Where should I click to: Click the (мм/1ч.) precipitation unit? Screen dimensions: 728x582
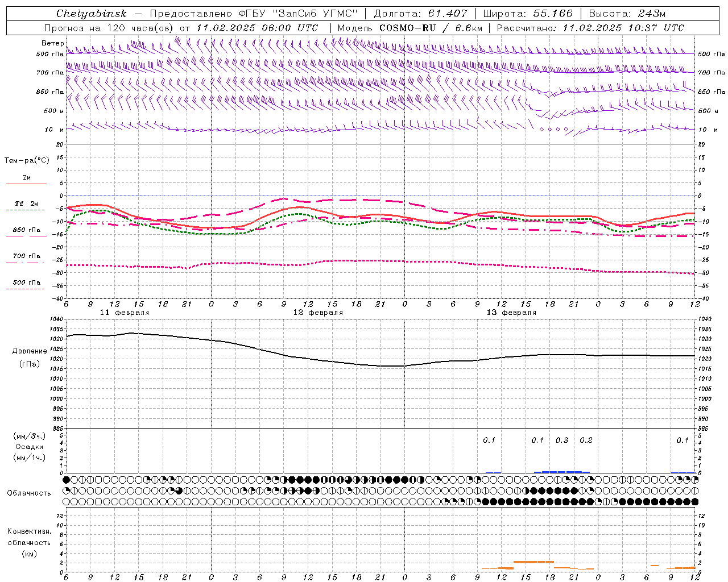click(29, 458)
